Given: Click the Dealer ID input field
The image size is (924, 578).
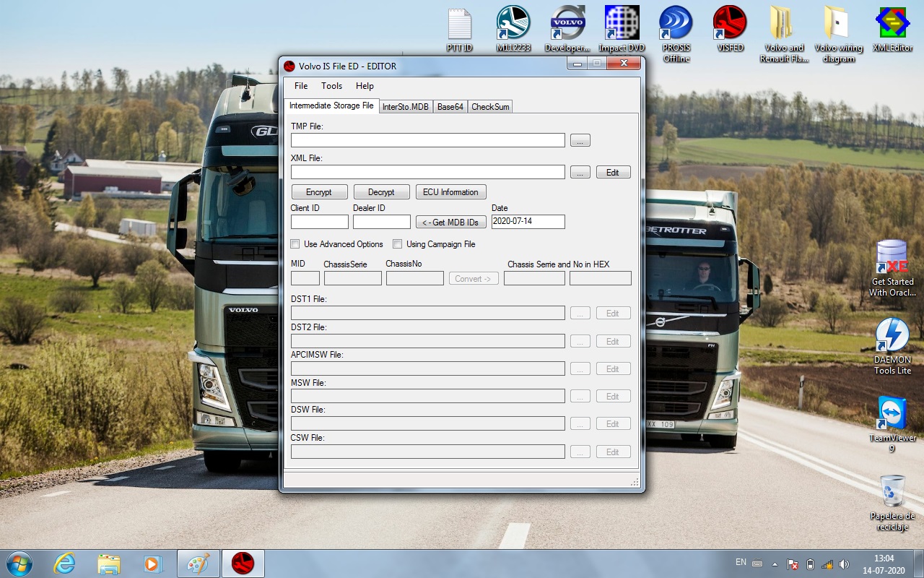Looking at the screenshot, I should (x=382, y=222).
